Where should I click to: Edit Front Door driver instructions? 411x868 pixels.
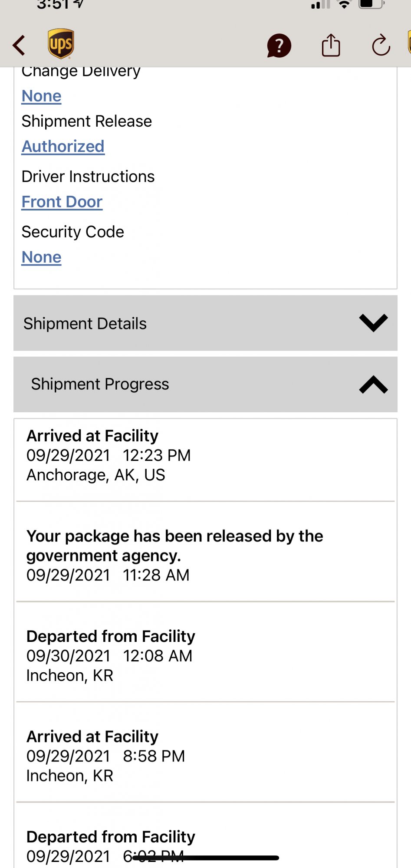pos(62,202)
